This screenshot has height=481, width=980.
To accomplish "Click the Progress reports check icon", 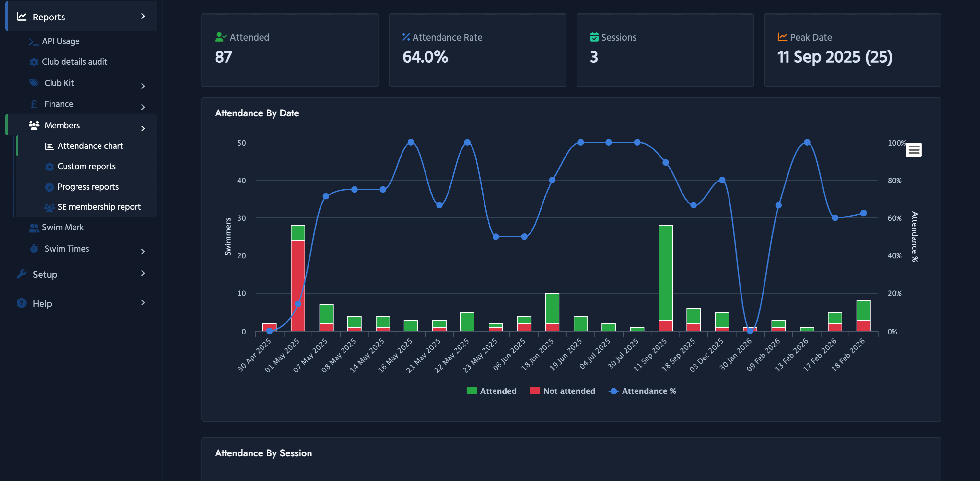I will [x=49, y=187].
